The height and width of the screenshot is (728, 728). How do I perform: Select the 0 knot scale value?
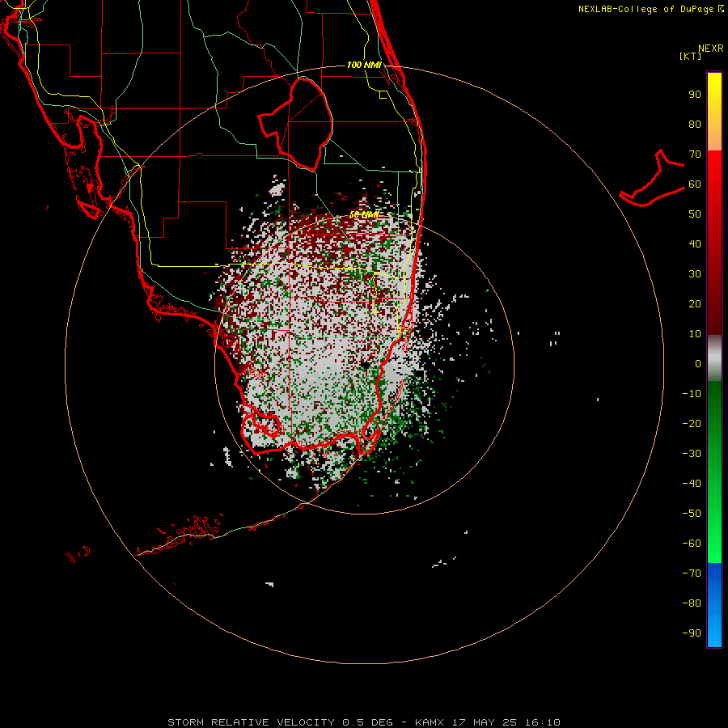pyautogui.click(x=698, y=363)
